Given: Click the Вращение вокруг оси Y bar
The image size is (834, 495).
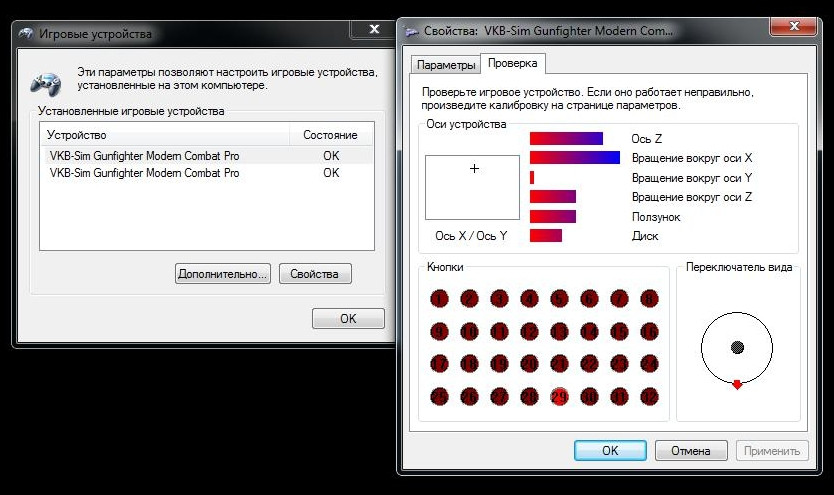Looking at the screenshot, I should [x=532, y=177].
